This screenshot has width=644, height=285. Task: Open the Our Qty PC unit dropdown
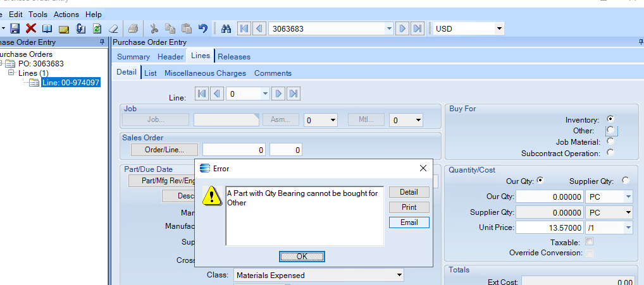pyautogui.click(x=628, y=197)
